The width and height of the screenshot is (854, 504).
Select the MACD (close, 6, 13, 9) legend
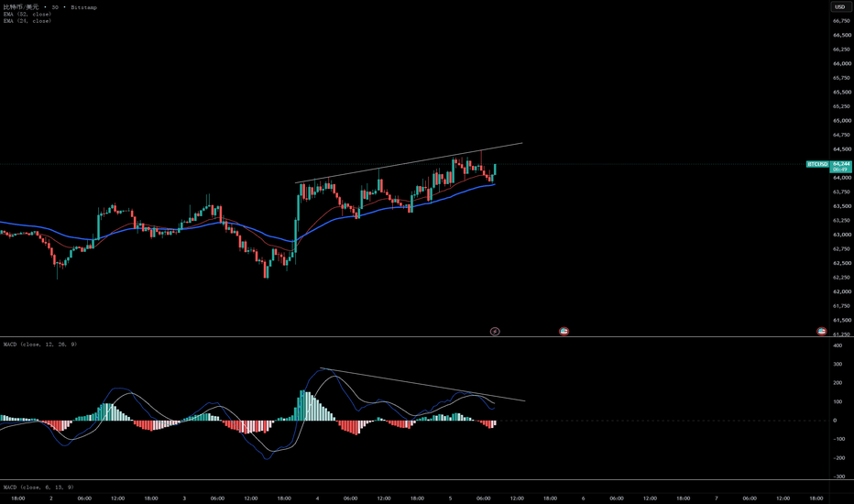38,488
